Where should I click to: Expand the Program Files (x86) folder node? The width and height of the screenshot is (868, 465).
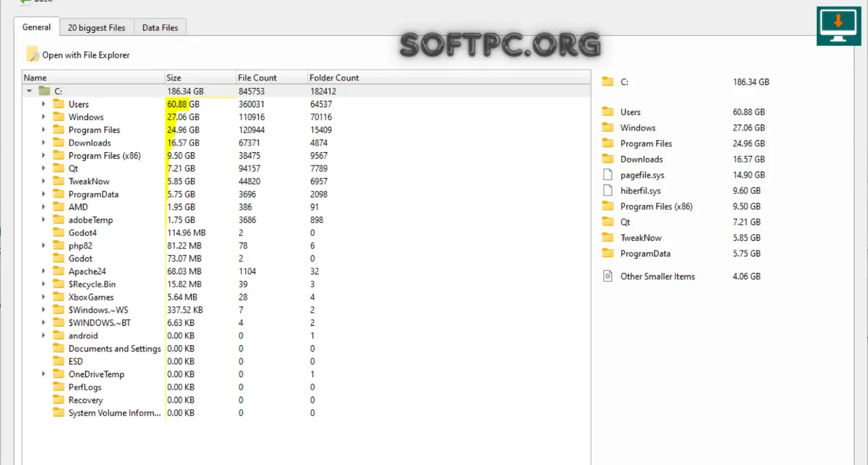click(43, 155)
